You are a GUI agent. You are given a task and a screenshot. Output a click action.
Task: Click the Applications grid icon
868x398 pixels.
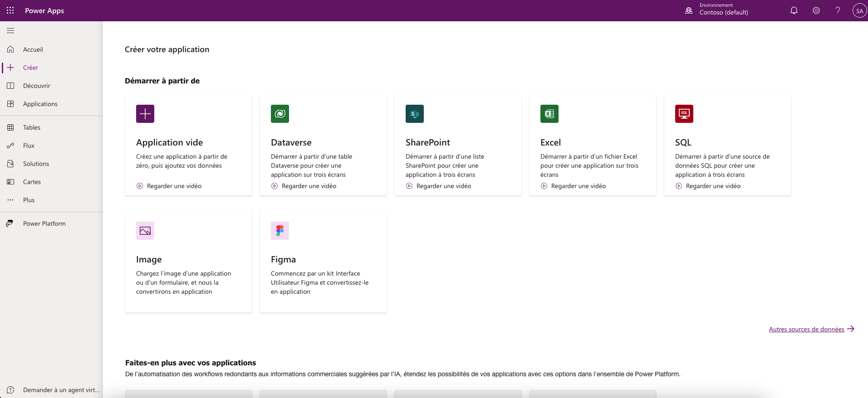[10, 104]
